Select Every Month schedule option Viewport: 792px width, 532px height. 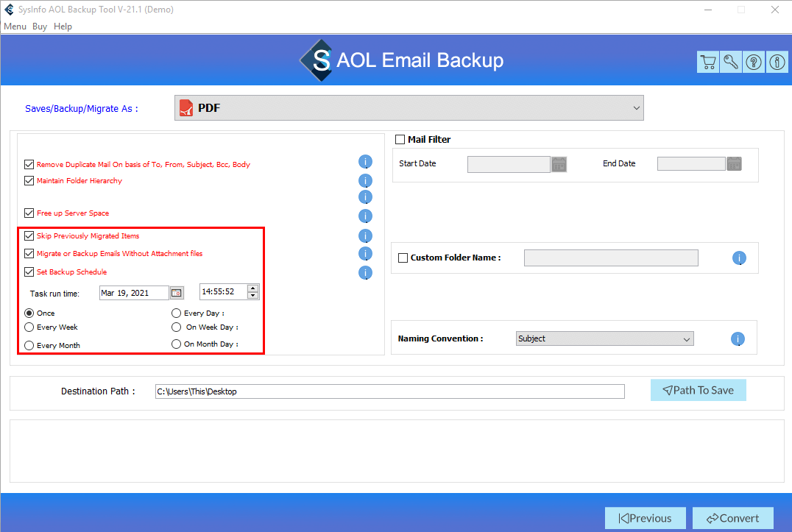(x=29, y=345)
